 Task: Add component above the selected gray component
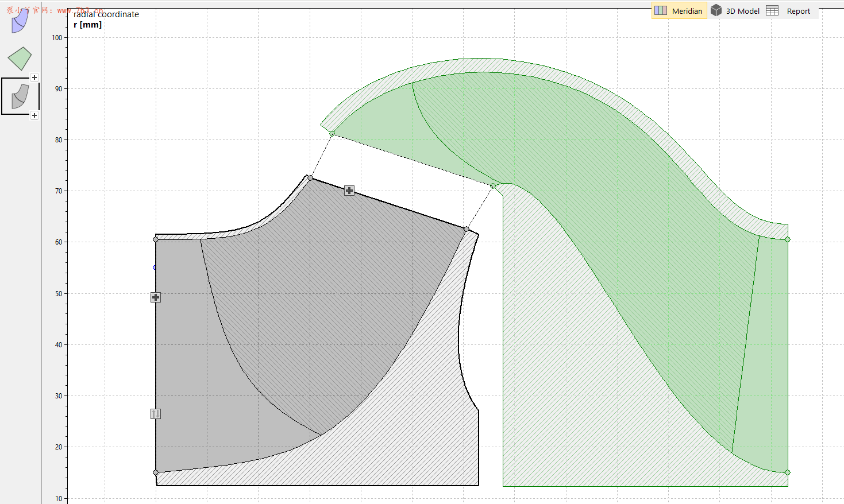(34, 77)
